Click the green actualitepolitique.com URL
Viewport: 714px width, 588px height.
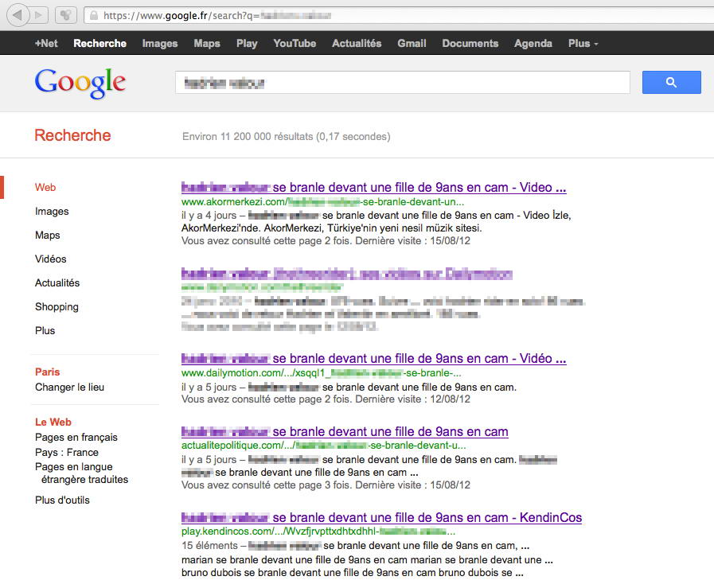click(323, 446)
